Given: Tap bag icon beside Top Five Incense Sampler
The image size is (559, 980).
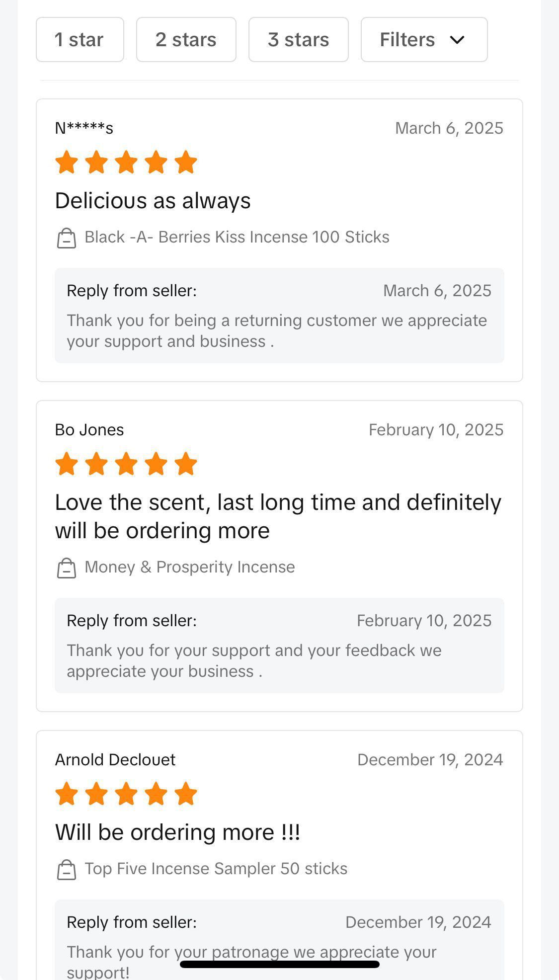Looking at the screenshot, I should 66,870.
